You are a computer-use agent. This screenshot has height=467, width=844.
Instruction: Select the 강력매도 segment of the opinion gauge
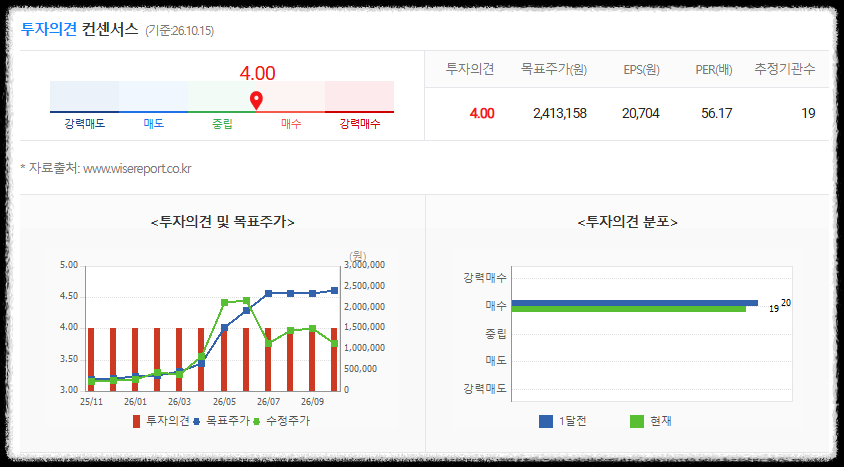[x=85, y=96]
